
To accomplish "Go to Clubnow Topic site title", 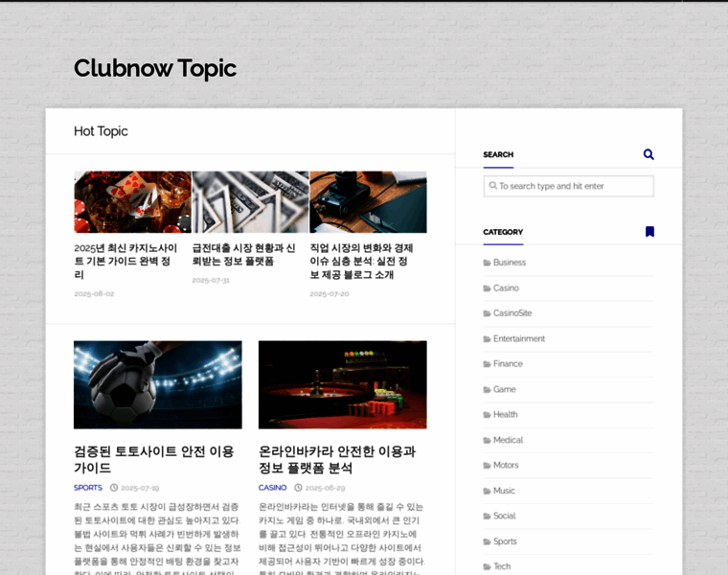I will pos(155,69).
